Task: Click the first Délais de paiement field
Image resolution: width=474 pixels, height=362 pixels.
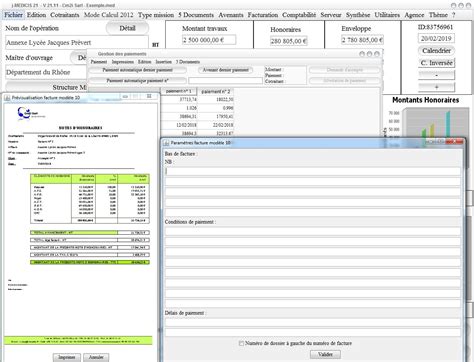Action: pos(313,322)
